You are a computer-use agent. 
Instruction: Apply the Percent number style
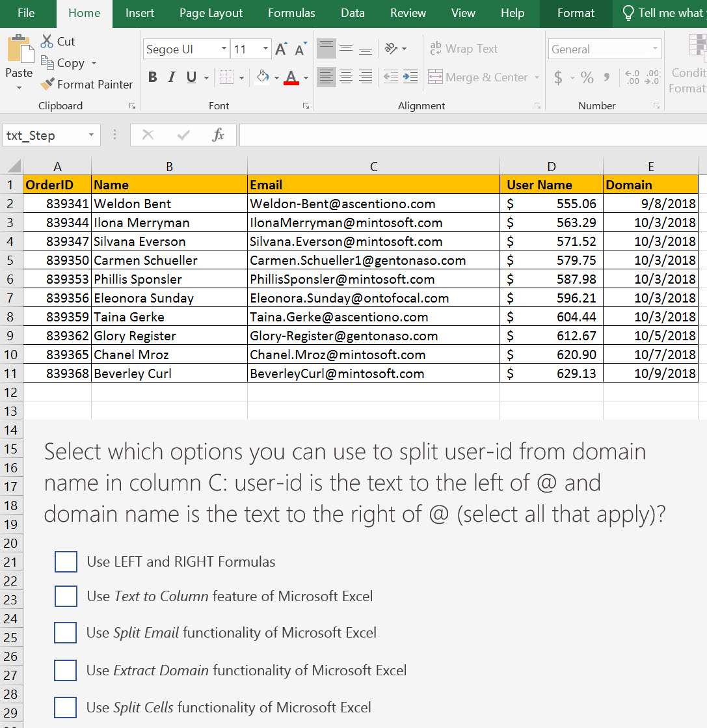click(586, 77)
